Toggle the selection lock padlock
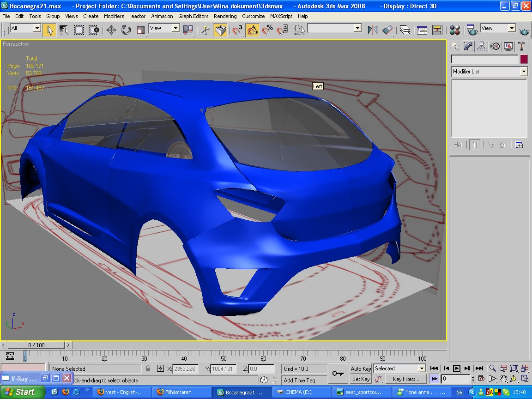The height and width of the screenshot is (399, 532). 148,369
